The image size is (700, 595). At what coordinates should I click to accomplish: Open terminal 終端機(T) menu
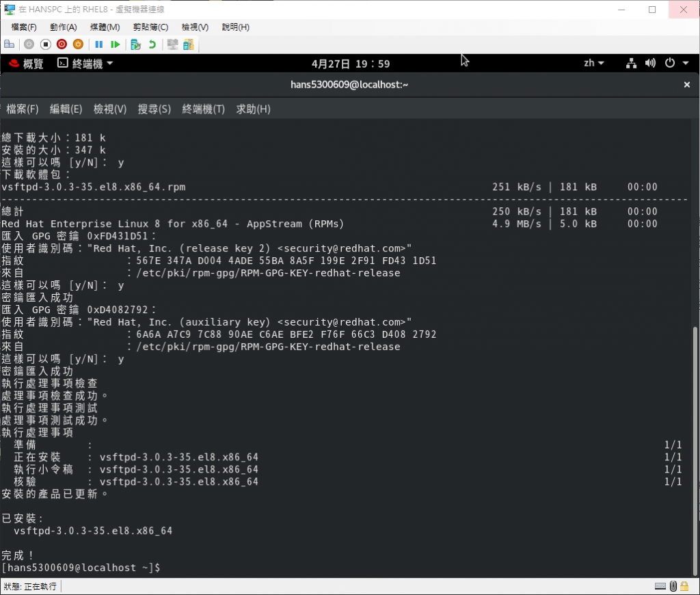[203, 109]
